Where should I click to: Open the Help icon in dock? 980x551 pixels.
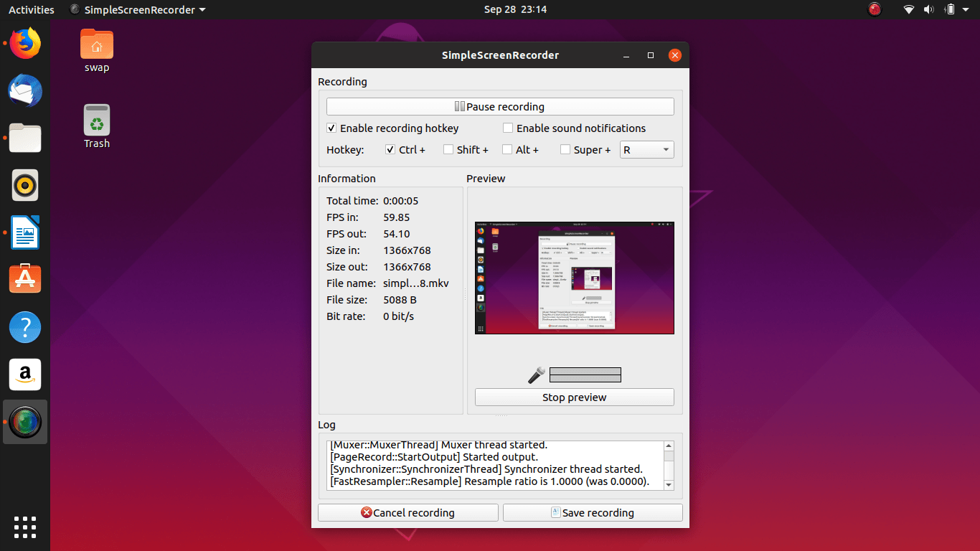[25, 326]
